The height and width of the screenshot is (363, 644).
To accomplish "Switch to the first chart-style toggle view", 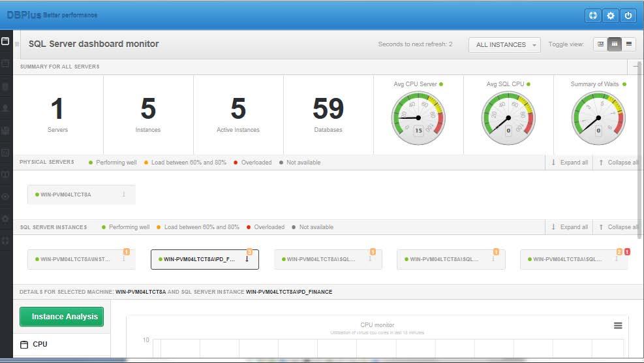I will 600,44.
